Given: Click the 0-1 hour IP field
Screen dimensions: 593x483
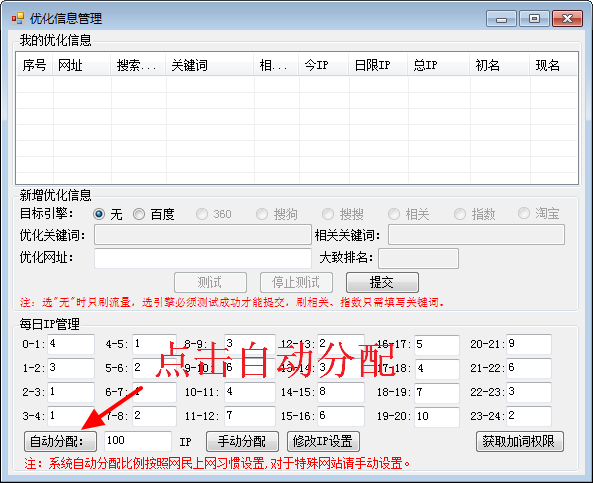Looking at the screenshot, I should pyautogui.click(x=71, y=344).
